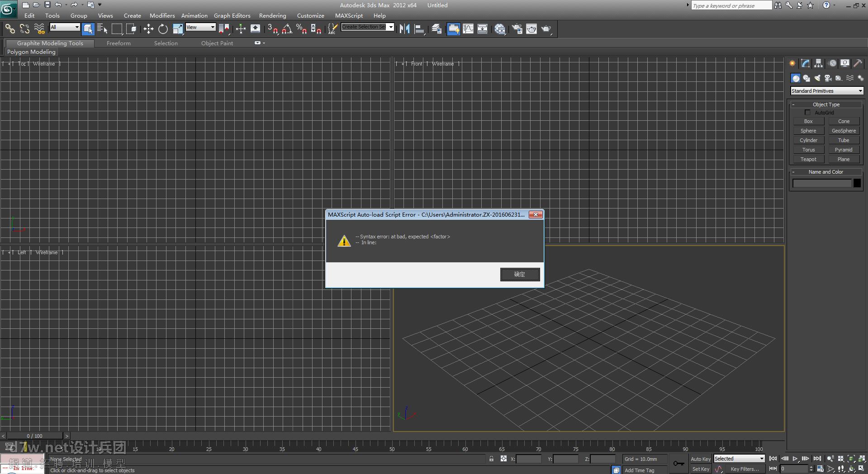
Task: Open the Graph Editors menu
Action: pyautogui.click(x=232, y=15)
